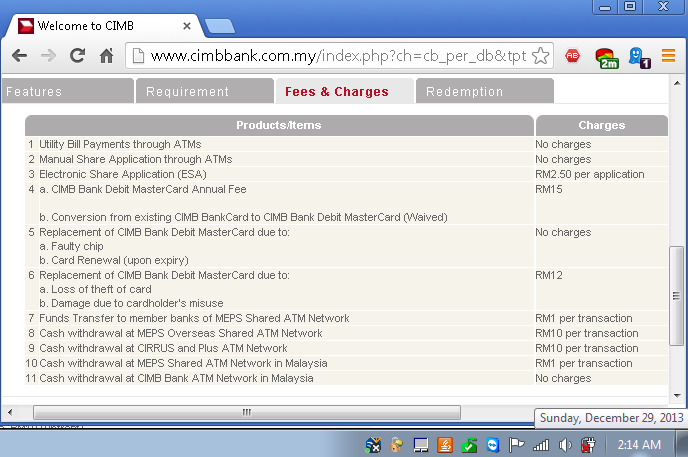Click 'RM1 per transaction' in row 7
The height and width of the screenshot is (457, 688).
[x=584, y=318]
